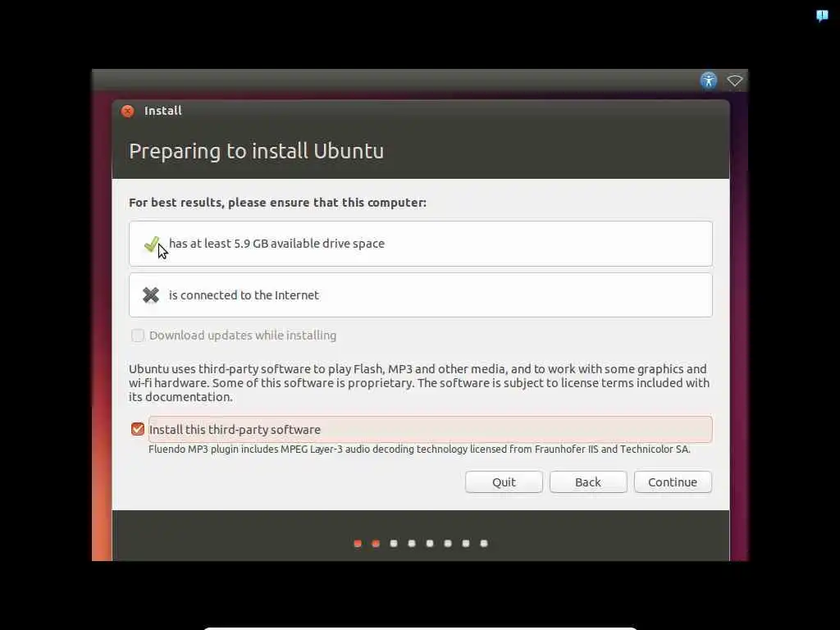Quit the Ubuntu installer

click(504, 482)
